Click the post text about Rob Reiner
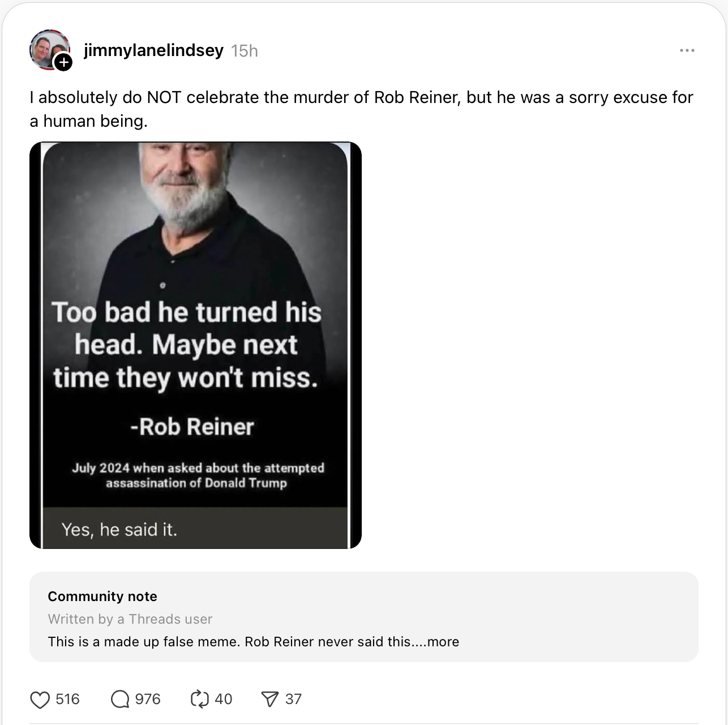Image resolution: width=728 pixels, height=725 pixels. click(x=361, y=109)
